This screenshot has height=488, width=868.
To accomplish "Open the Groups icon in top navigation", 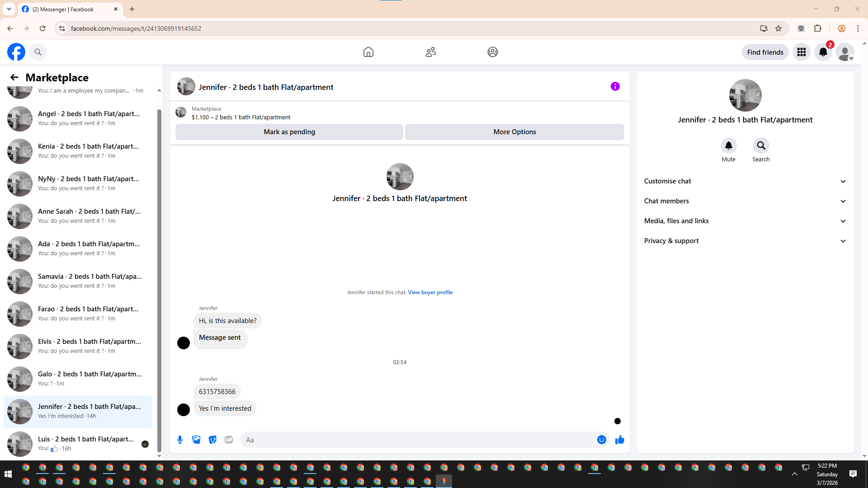I will [x=493, y=52].
